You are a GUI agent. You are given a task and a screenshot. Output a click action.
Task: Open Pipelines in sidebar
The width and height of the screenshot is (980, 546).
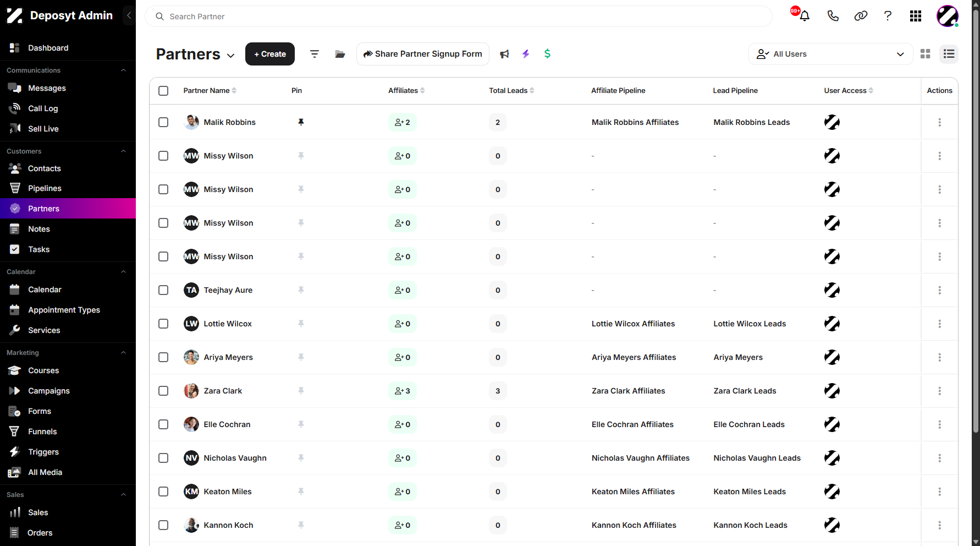point(68,188)
